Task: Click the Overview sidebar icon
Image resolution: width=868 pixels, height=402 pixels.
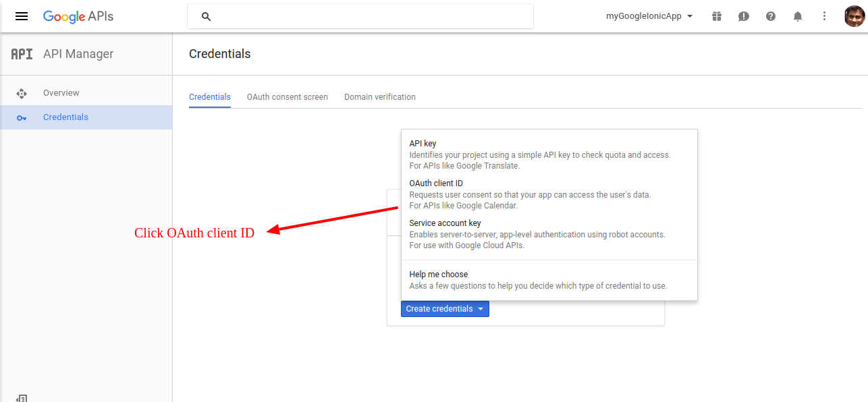Action: (x=22, y=93)
